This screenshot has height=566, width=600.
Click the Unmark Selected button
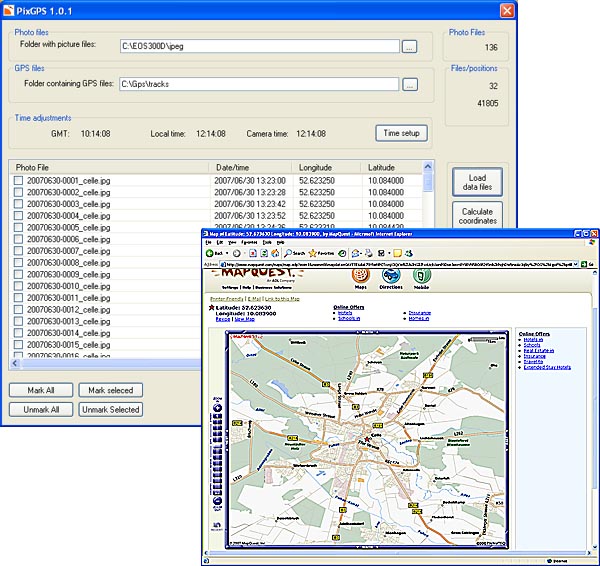click(x=111, y=409)
